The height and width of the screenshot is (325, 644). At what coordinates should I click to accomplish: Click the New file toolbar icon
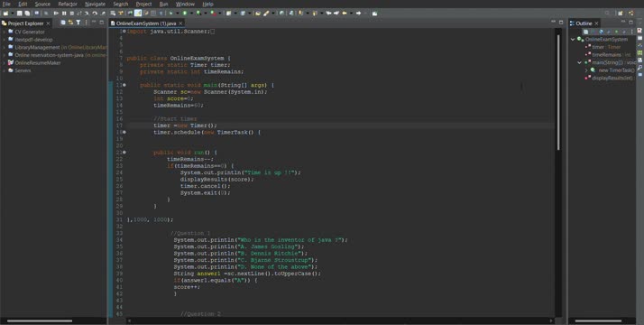pyautogui.click(x=5, y=14)
